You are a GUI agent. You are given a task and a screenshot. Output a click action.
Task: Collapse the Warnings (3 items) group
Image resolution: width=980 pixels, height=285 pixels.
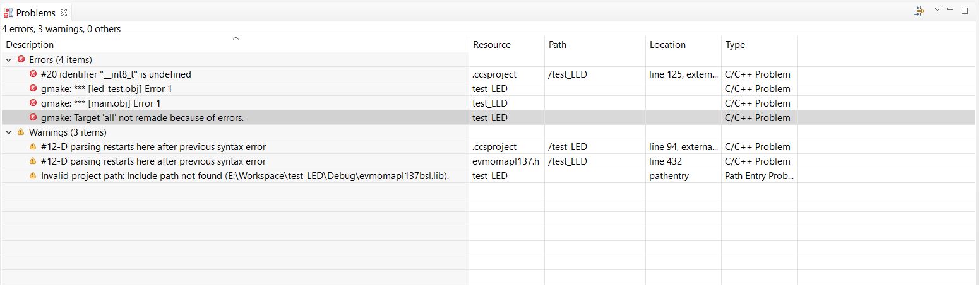(x=8, y=132)
